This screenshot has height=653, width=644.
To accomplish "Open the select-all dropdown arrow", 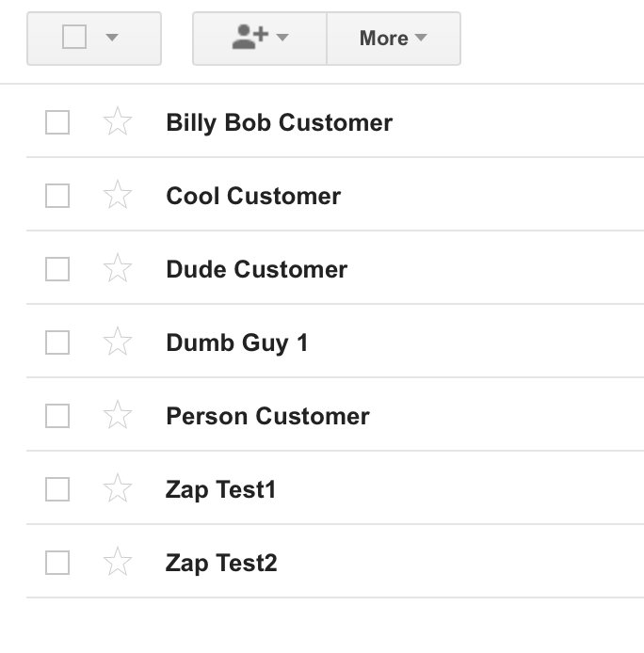I will (112, 38).
